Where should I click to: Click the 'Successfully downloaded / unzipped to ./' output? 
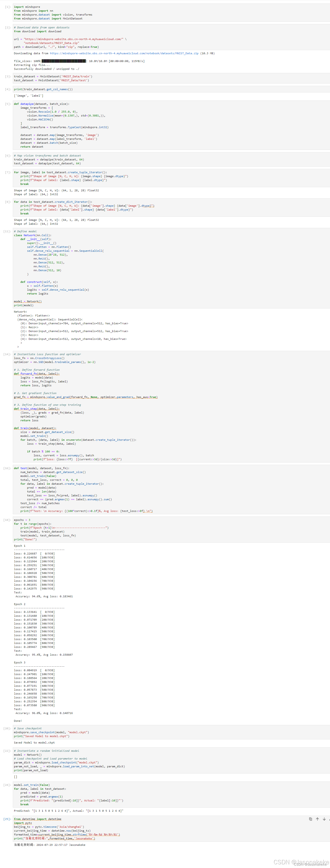tap(46, 69)
